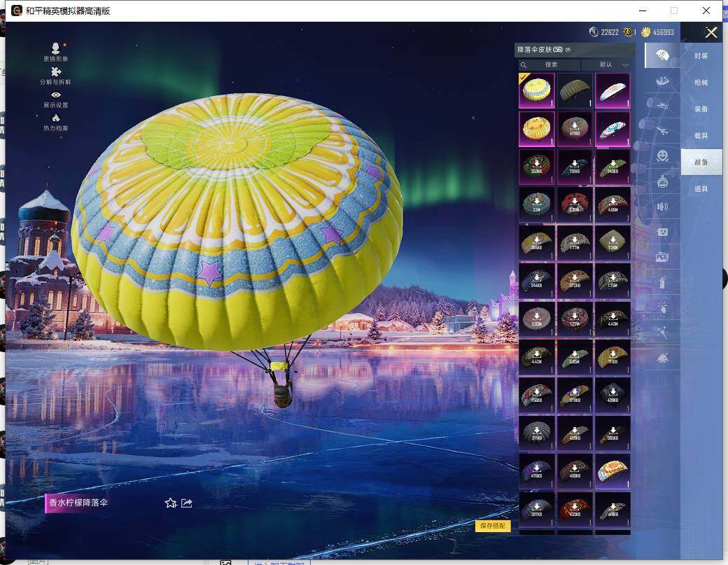Viewport: 728px width, 565px height.
Task: Download the grey parachute labeled 1.77M
Action: 574,243
